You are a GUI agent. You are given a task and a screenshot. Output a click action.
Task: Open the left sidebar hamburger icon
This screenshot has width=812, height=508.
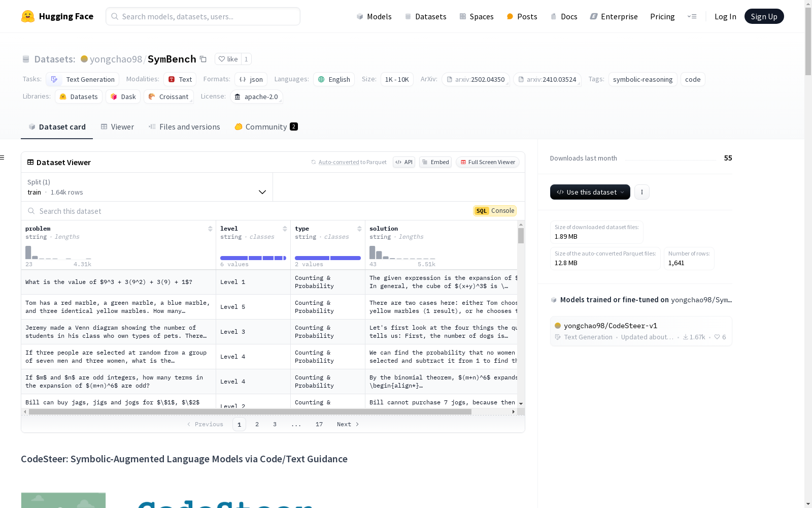click(2, 157)
